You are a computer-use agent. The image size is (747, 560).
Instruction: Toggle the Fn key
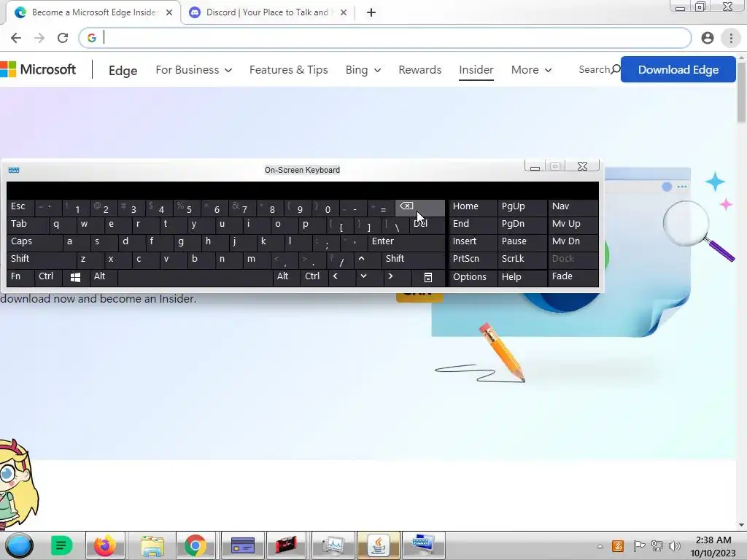20,276
